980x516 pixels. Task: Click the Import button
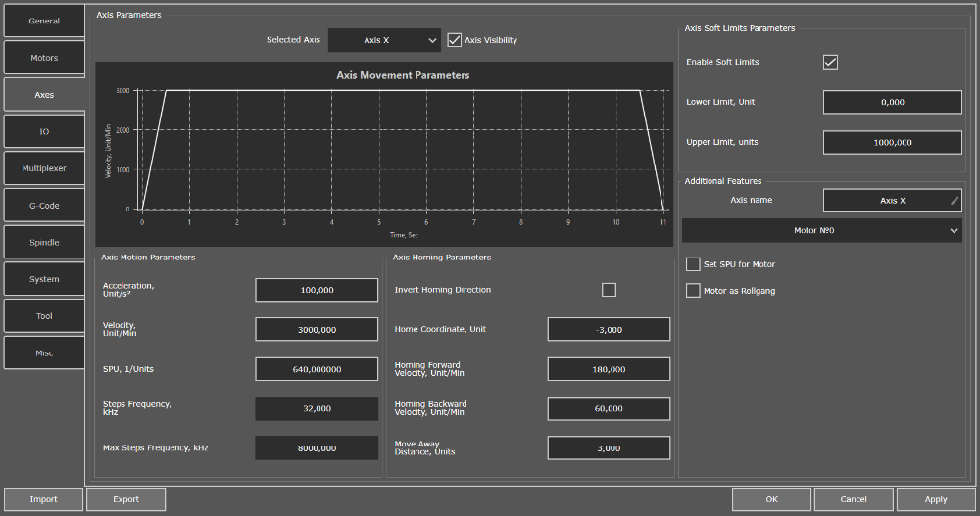(x=44, y=499)
